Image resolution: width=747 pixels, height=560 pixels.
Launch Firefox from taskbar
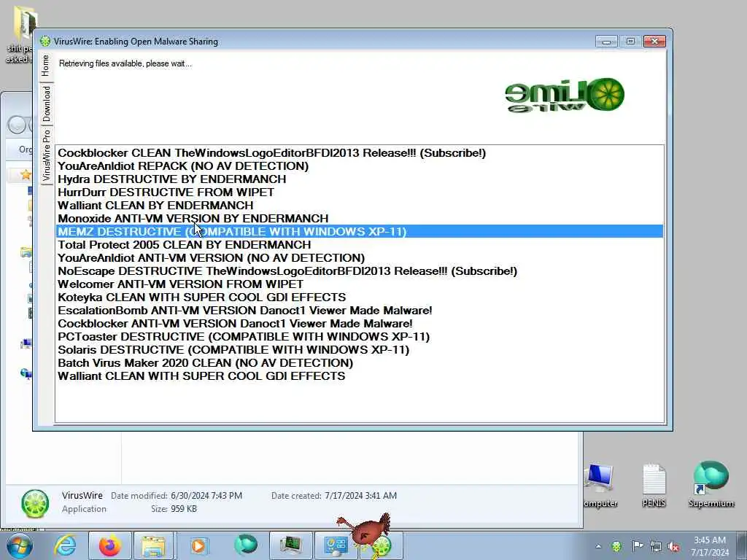(x=109, y=545)
